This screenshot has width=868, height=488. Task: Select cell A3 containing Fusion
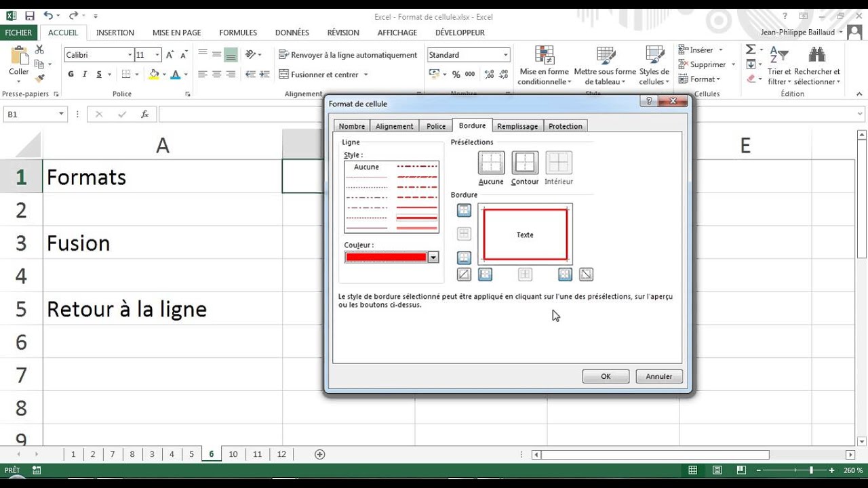(x=162, y=243)
